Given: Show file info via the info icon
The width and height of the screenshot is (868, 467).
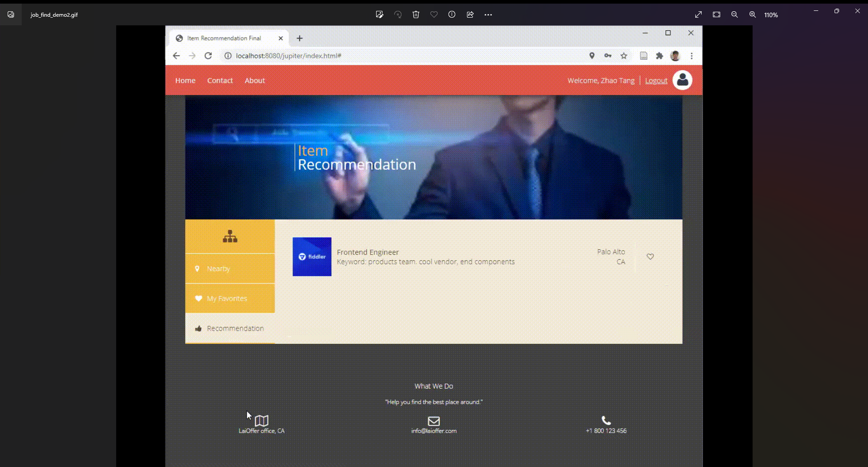Looking at the screenshot, I should 452,14.
